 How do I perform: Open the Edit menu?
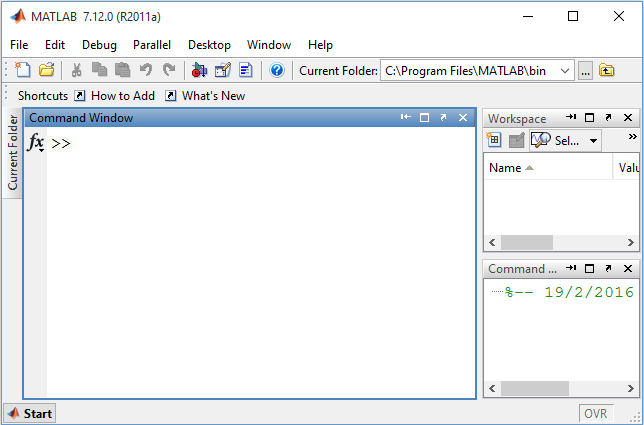55,45
